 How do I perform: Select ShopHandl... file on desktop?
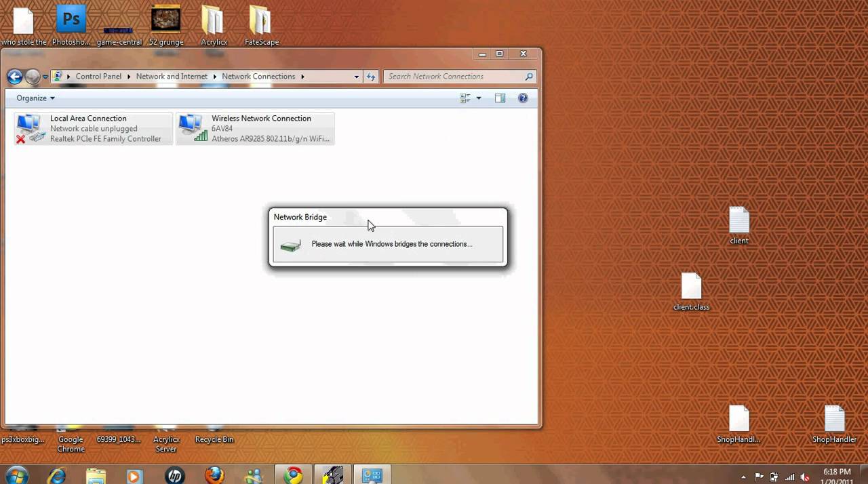[738, 424]
